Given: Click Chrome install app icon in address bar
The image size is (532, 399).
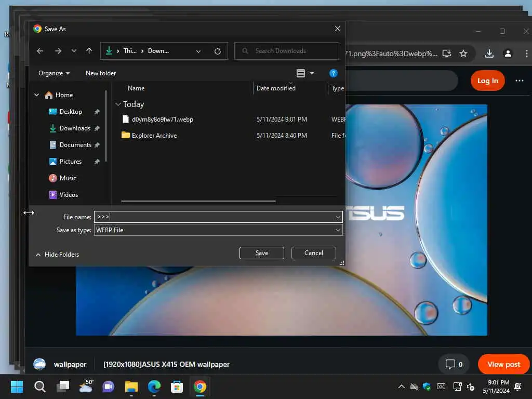Looking at the screenshot, I should point(447,54).
